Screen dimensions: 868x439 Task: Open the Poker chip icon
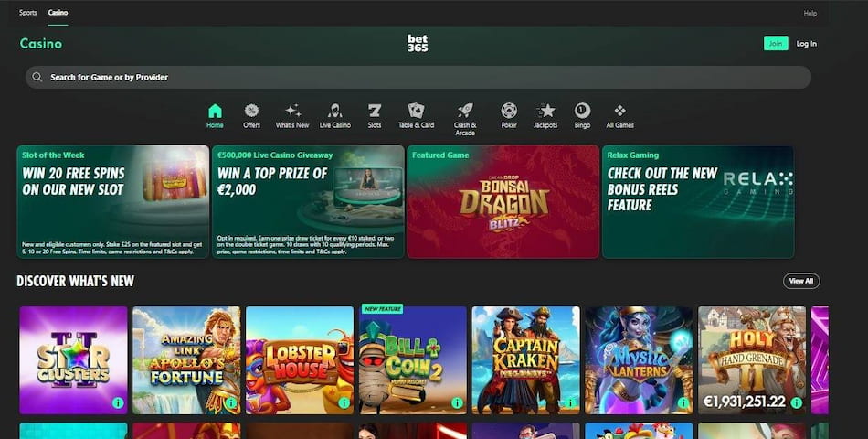(509, 112)
